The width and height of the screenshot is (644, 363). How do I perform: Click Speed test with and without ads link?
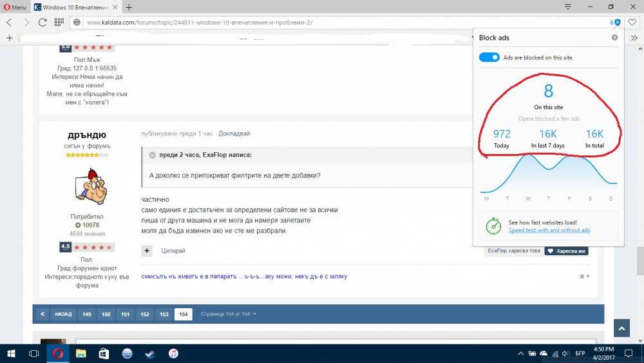(549, 230)
